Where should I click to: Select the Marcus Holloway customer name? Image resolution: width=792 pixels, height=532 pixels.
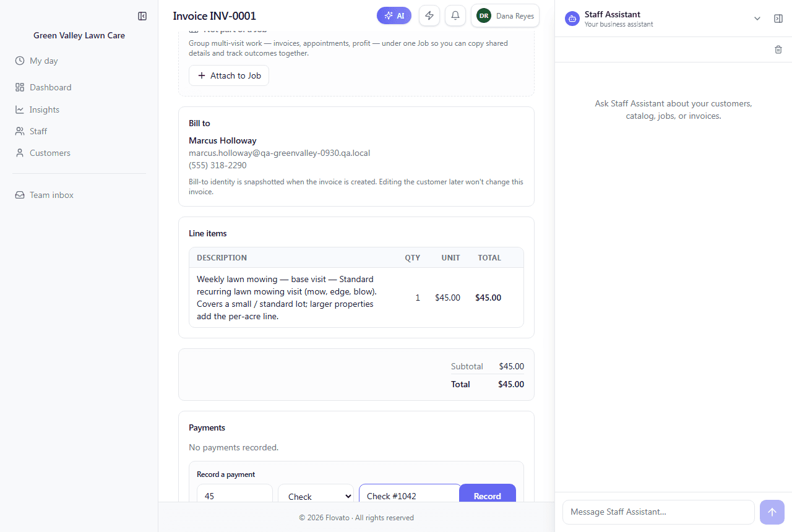tap(223, 140)
